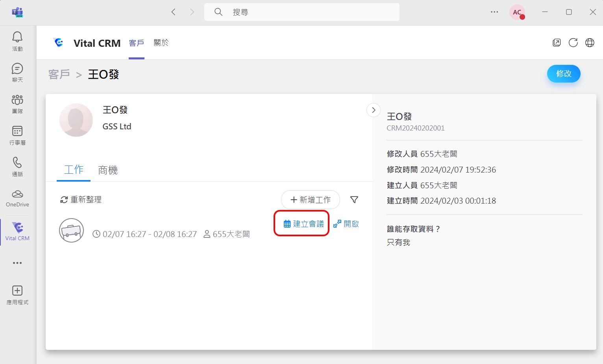Viewport: 603px width, 364px height.
Task: Click the filter funnel icon
Action: pos(354,200)
